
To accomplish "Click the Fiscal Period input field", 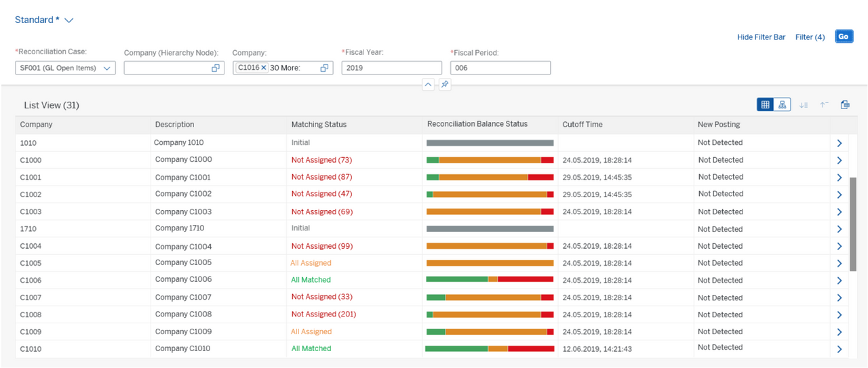I will click(x=500, y=68).
